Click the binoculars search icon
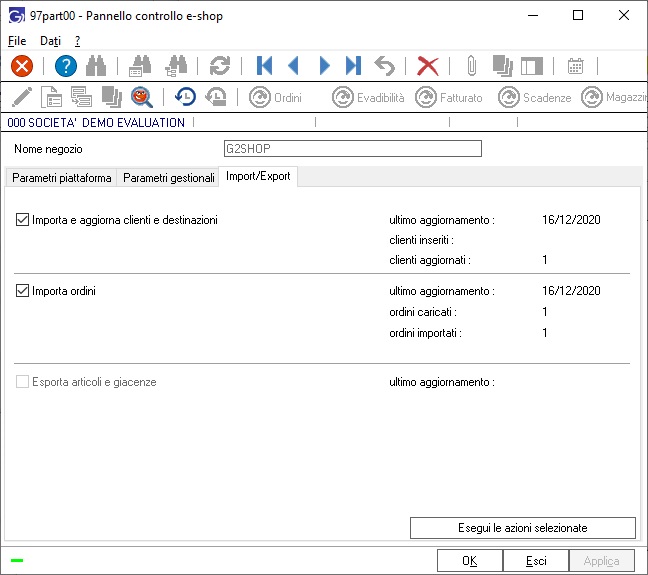This screenshot has height=575, width=648. coord(96,66)
